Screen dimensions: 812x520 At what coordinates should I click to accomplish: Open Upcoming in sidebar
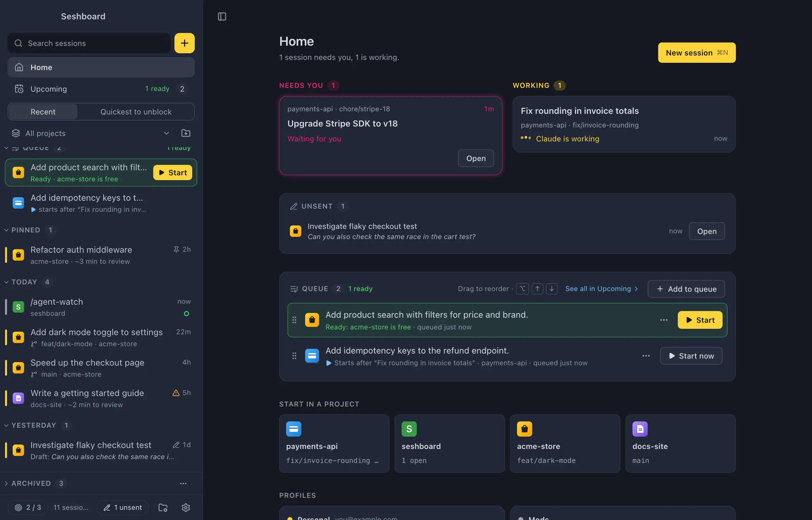point(101,89)
